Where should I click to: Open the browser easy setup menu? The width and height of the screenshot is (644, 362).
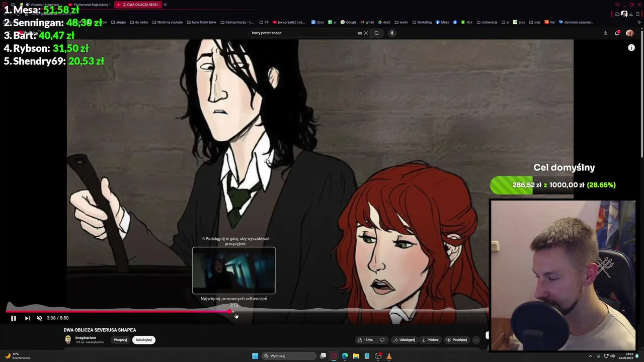(637, 14)
